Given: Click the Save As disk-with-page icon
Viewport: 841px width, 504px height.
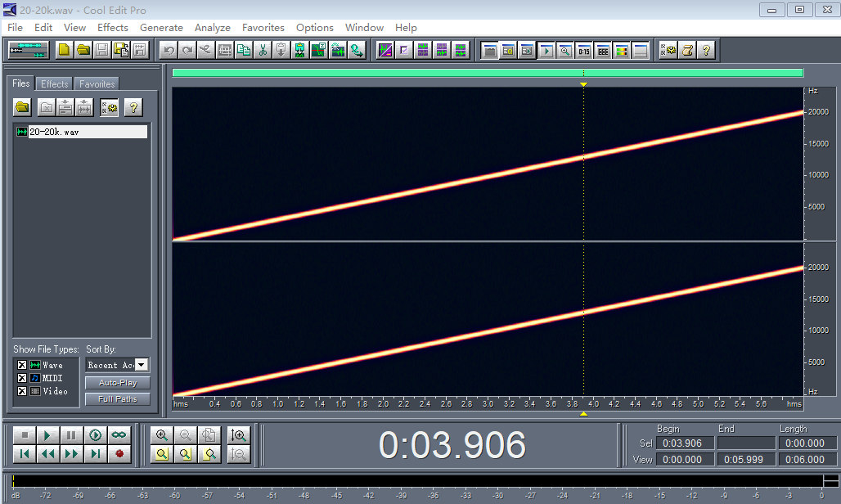Looking at the screenshot, I should tap(121, 51).
